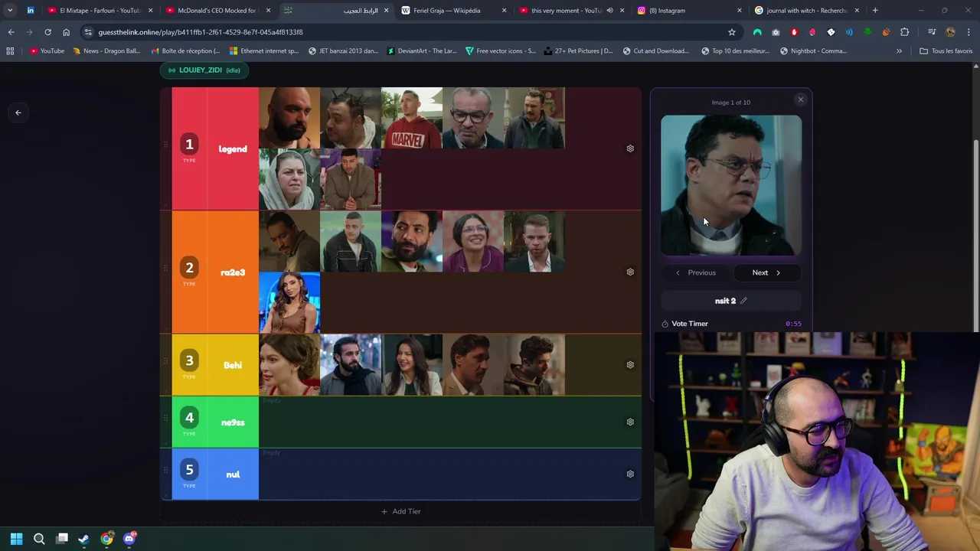Click the legend tier label
980x551 pixels.
(x=233, y=149)
